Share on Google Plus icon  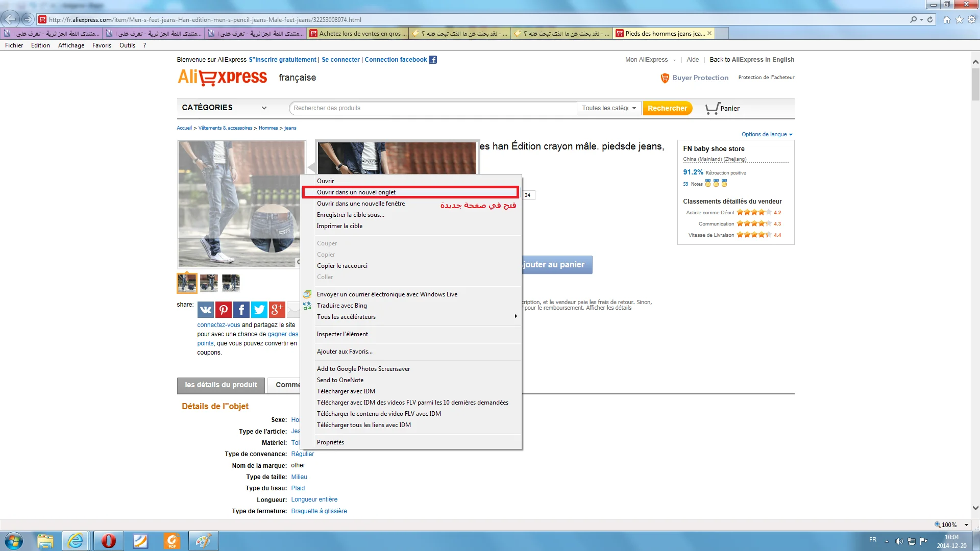pos(277,309)
